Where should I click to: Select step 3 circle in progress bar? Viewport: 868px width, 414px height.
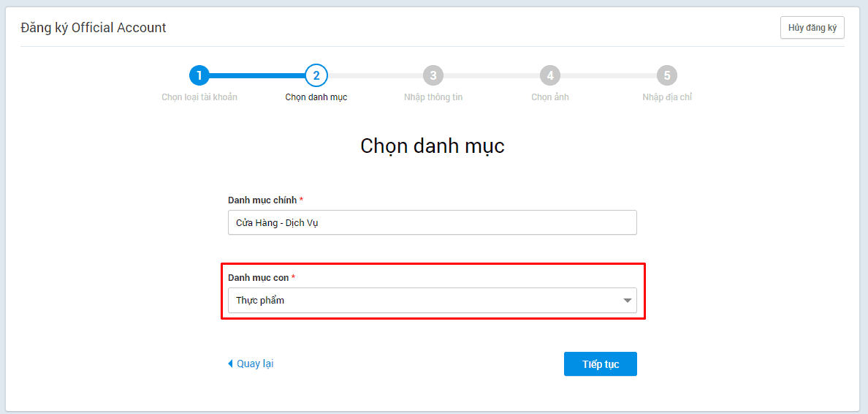[433, 75]
